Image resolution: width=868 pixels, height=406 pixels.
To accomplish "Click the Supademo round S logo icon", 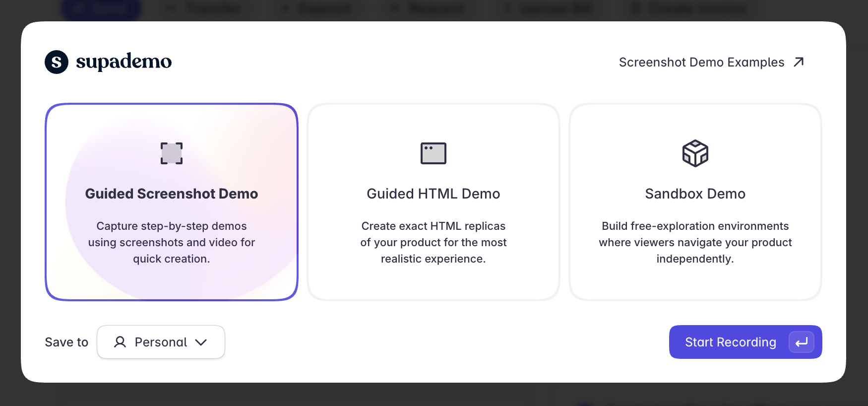I will click(57, 62).
